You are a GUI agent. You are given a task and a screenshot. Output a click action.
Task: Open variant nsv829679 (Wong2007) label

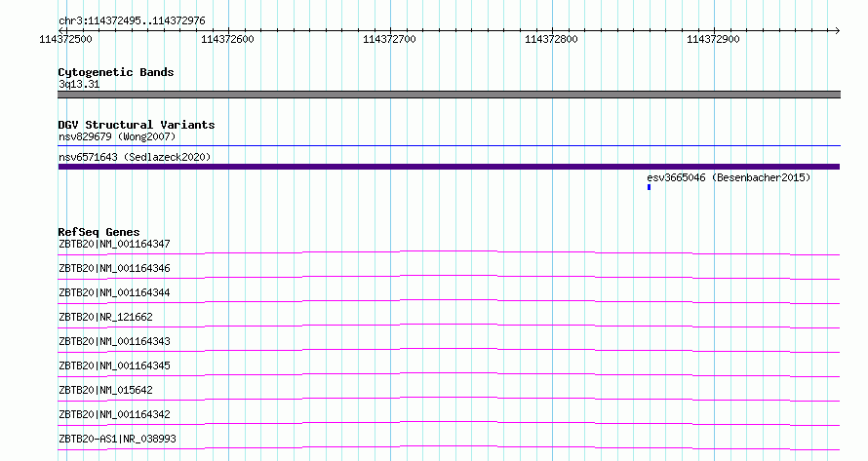click(117, 136)
